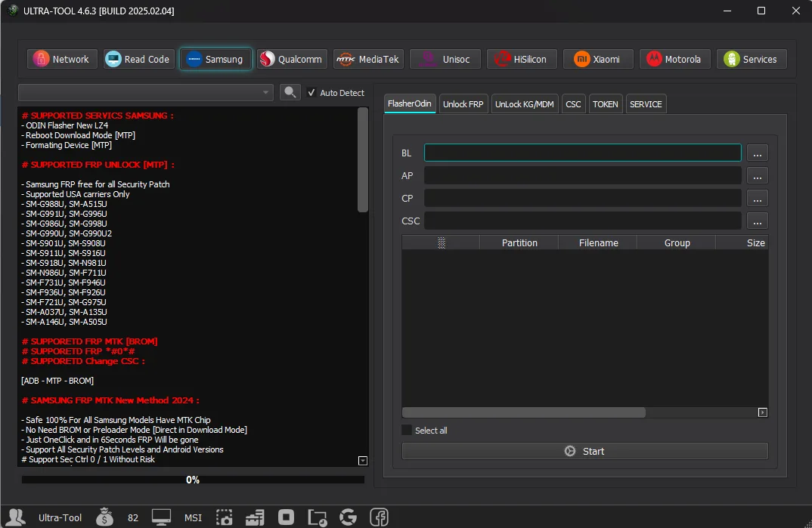
Task: Click partition table right scroll arrow
Action: point(762,412)
